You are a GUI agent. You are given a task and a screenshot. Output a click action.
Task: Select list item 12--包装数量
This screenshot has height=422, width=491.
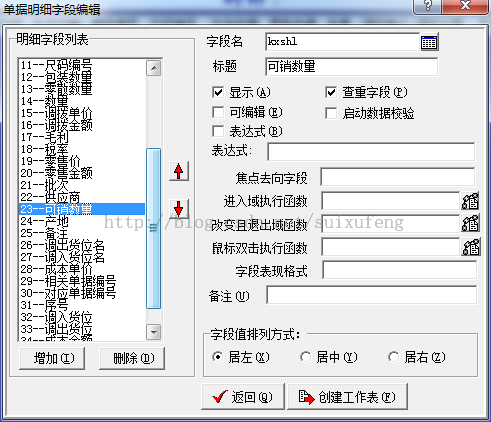(x=82, y=77)
